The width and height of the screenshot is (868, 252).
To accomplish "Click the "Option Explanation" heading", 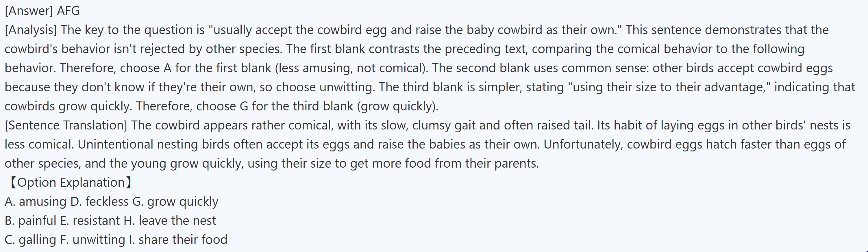I will tap(71, 183).
